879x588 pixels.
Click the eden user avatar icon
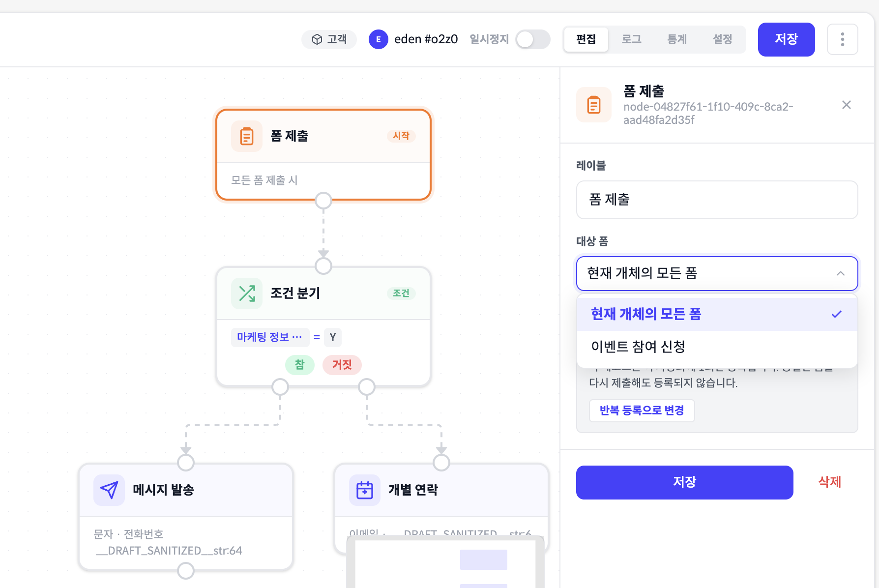378,39
